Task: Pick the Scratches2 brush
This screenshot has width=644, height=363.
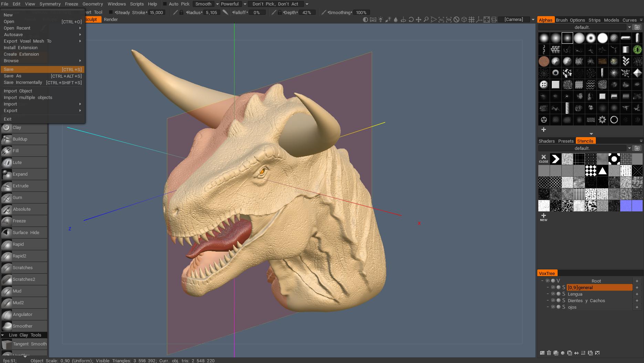Action: (24, 279)
